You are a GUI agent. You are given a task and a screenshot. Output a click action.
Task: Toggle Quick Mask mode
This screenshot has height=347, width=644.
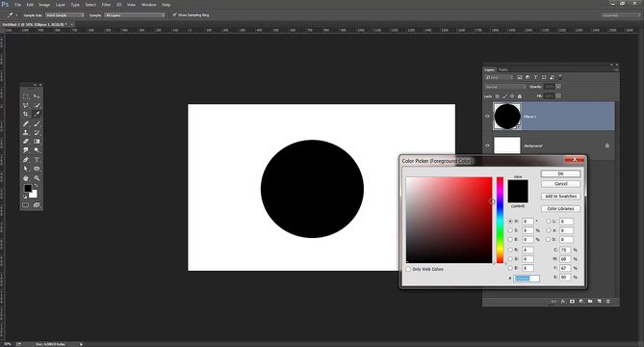coord(25,204)
